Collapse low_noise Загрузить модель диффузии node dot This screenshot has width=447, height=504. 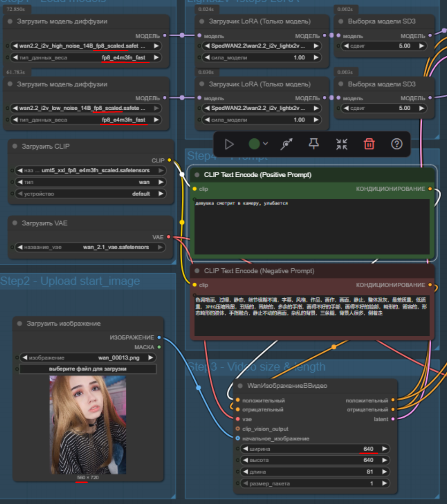10,84
